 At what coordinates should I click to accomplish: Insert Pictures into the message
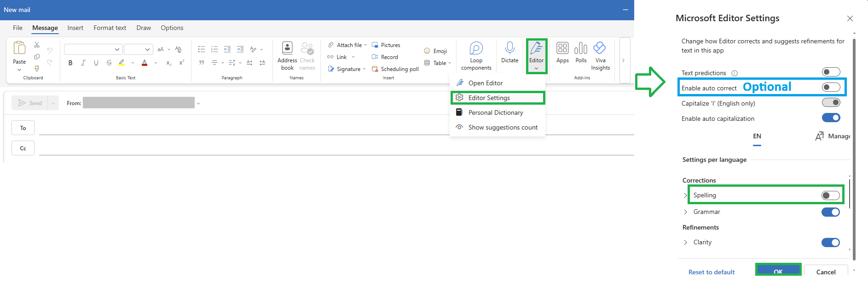tap(386, 45)
